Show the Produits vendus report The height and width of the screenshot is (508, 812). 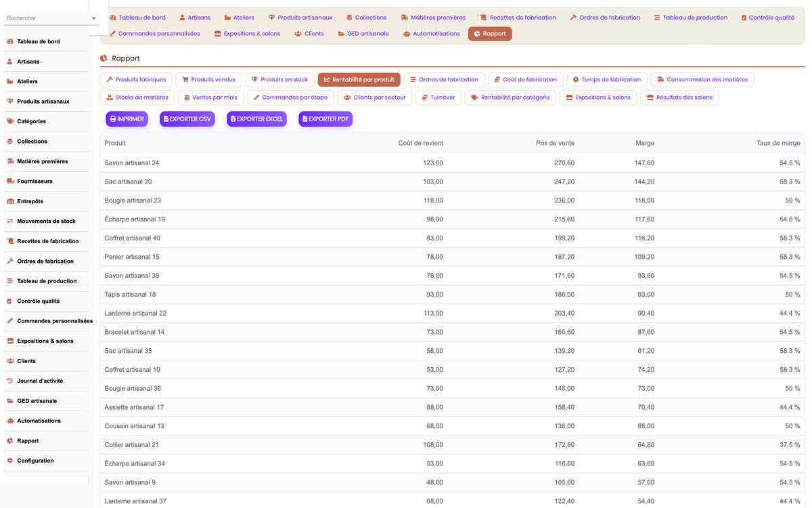point(209,80)
